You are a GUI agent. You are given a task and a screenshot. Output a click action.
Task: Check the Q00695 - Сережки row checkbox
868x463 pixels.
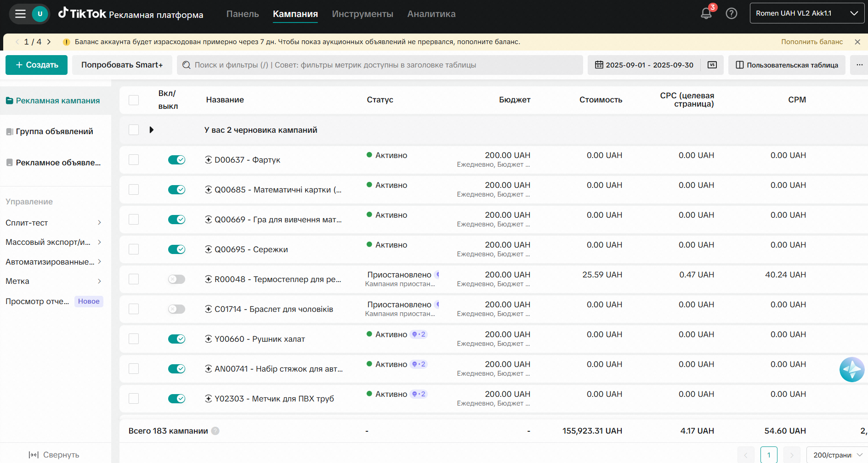click(134, 249)
